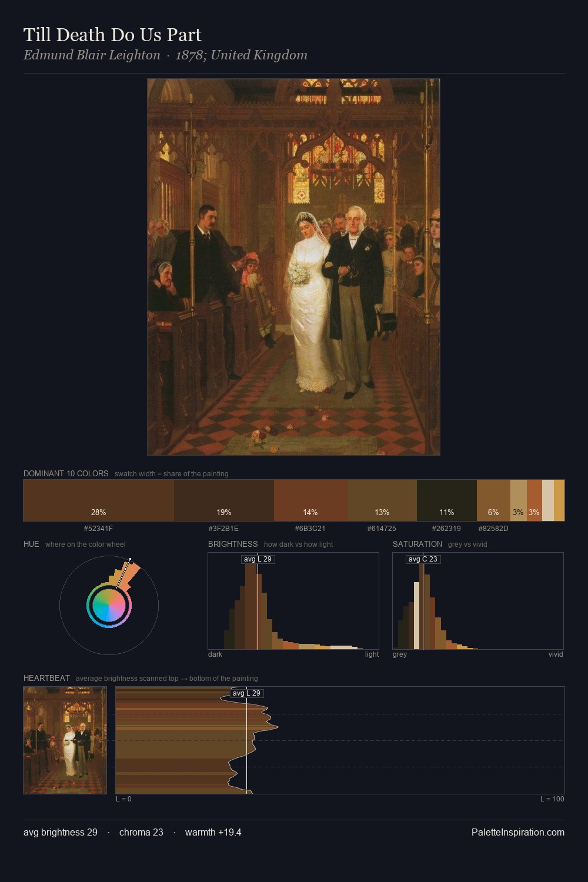588x882 pixels.
Task: Pick the tan 3% swatch
Action: tap(518, 500)
